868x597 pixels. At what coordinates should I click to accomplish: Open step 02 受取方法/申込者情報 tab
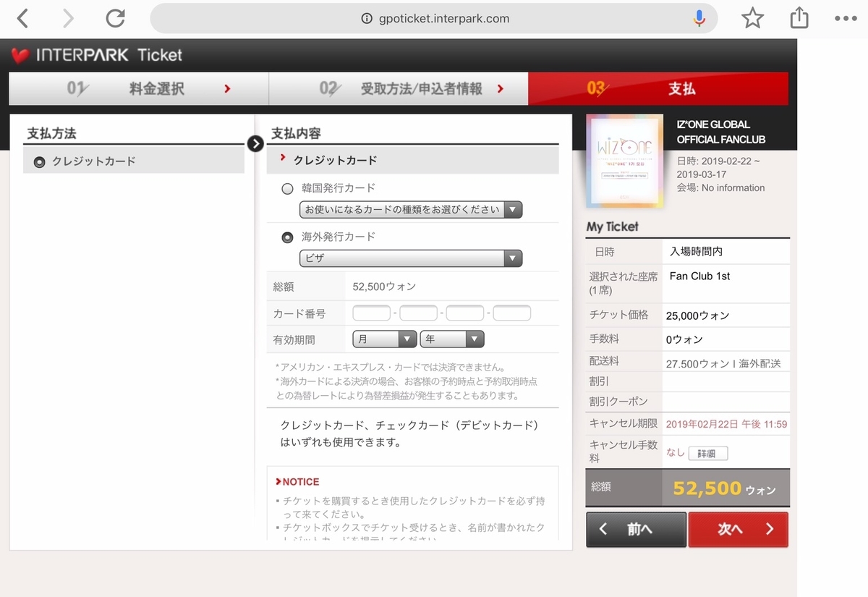[x=399, y=89]
